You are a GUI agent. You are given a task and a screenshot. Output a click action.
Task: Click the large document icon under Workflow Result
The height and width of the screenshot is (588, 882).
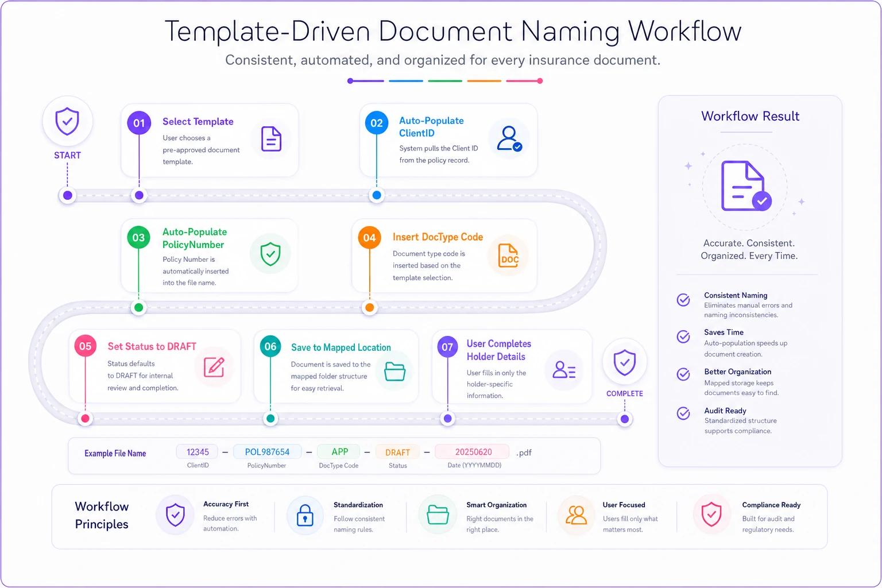tap(746, 186)
